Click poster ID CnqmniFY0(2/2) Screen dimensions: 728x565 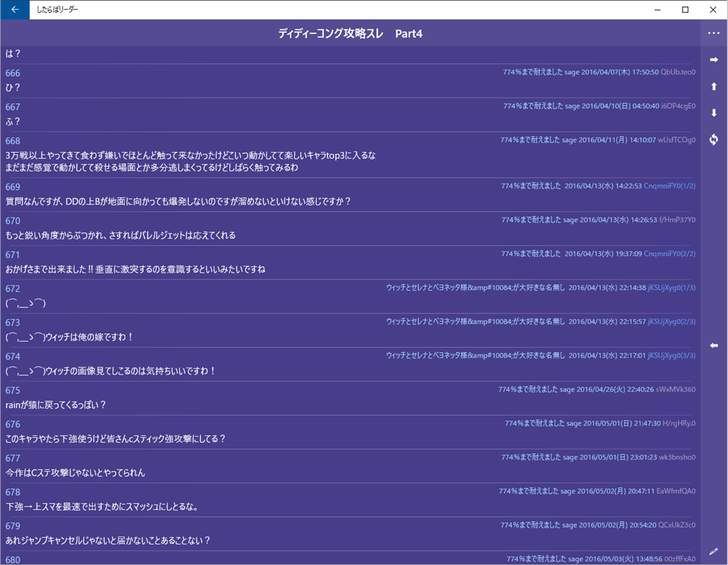pyautogui.click(x=669, y=254)
